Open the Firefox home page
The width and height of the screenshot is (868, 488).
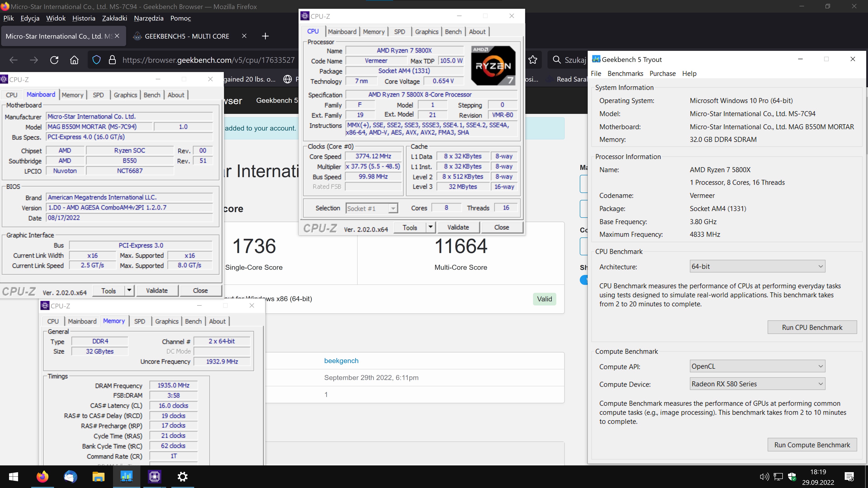74,60
